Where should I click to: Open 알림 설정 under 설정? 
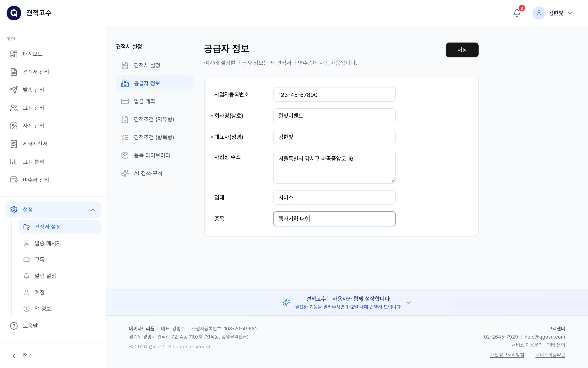click(60, 276)
